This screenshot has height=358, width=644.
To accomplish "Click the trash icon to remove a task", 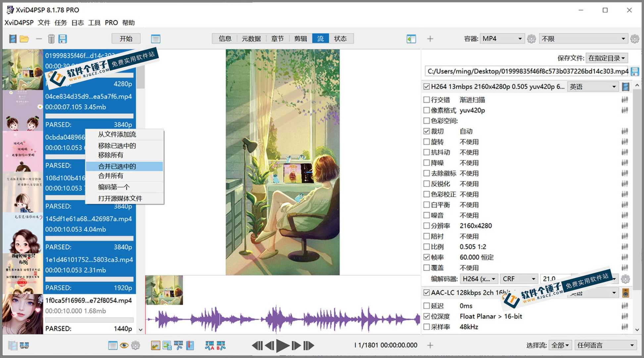I will [x=51, y=38].
